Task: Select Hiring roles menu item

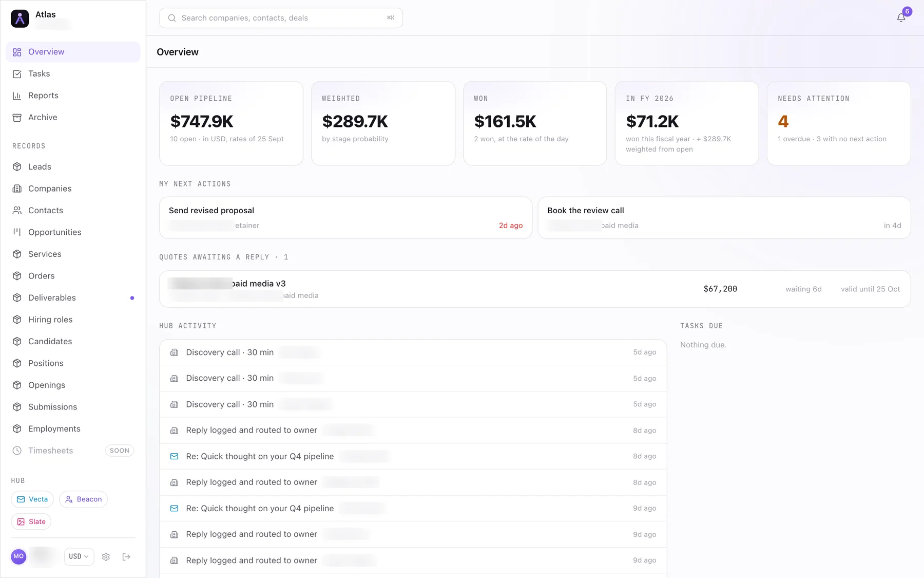Action: click(73, 320)
